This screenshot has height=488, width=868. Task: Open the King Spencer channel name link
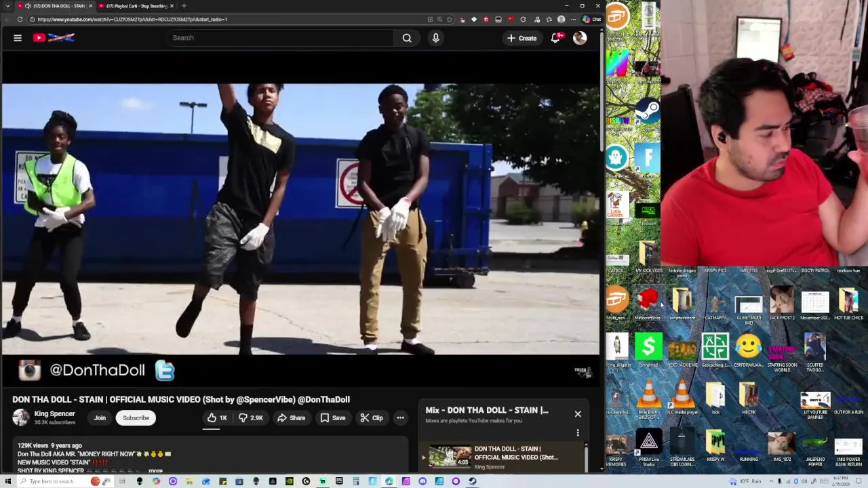[x=54, y=413]
